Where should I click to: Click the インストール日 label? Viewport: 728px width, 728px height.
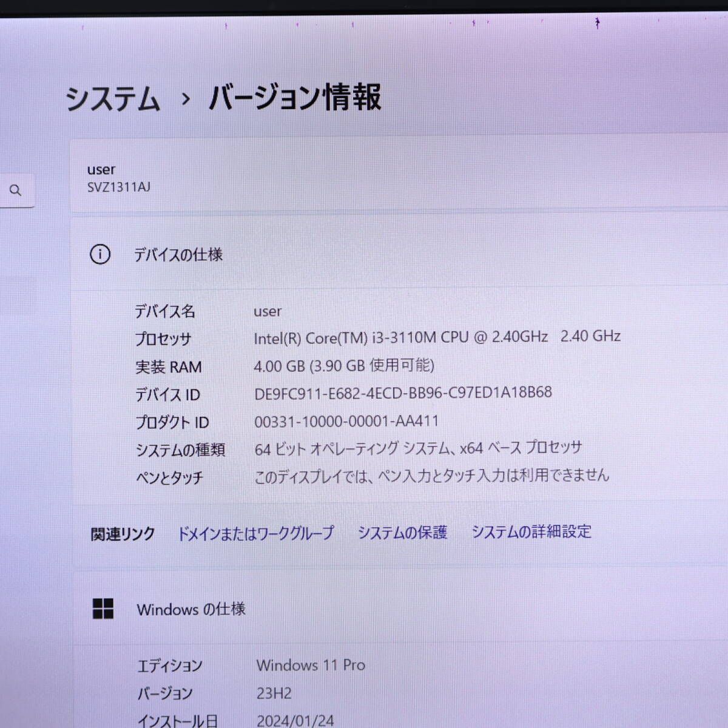coord(177,720)
